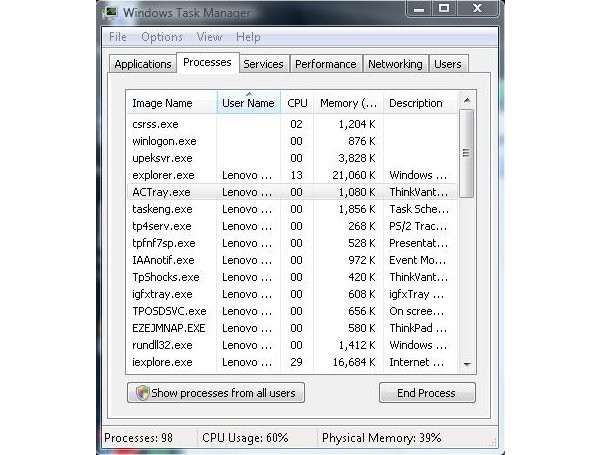Open the View menu
The image size is (600, 455).
point(209,37)
